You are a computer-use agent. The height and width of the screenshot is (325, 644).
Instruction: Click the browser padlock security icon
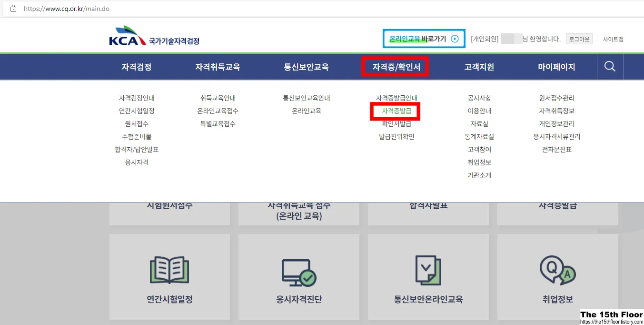13,9
